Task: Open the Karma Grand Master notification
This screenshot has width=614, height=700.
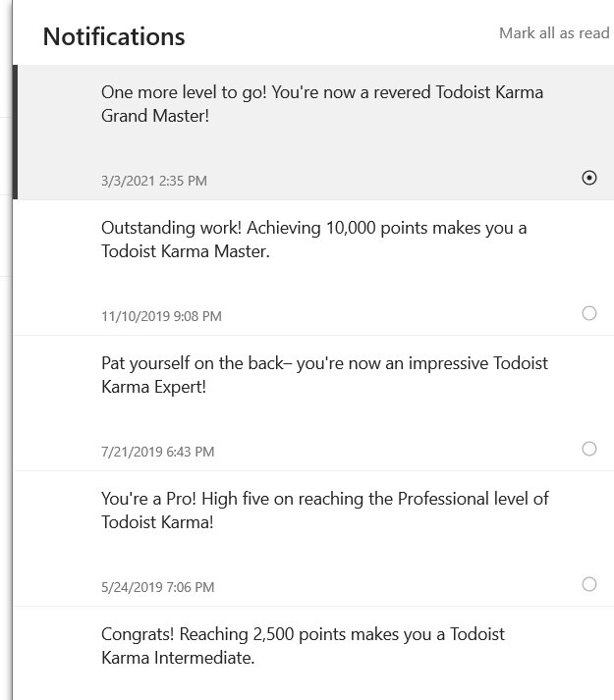Action: point(321,104)
